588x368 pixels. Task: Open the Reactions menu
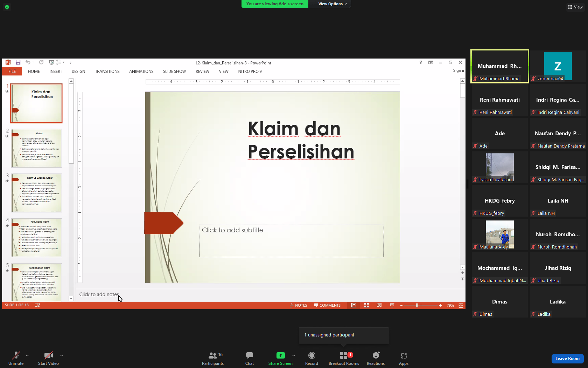(376, 358)
